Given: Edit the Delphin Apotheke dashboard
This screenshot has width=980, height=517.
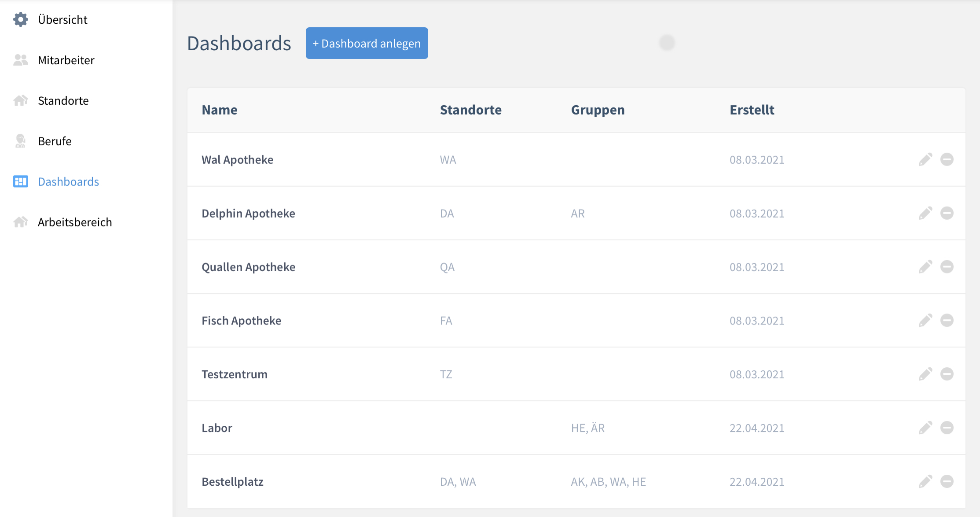Looking at the screenshot, I should coord(925,213).
